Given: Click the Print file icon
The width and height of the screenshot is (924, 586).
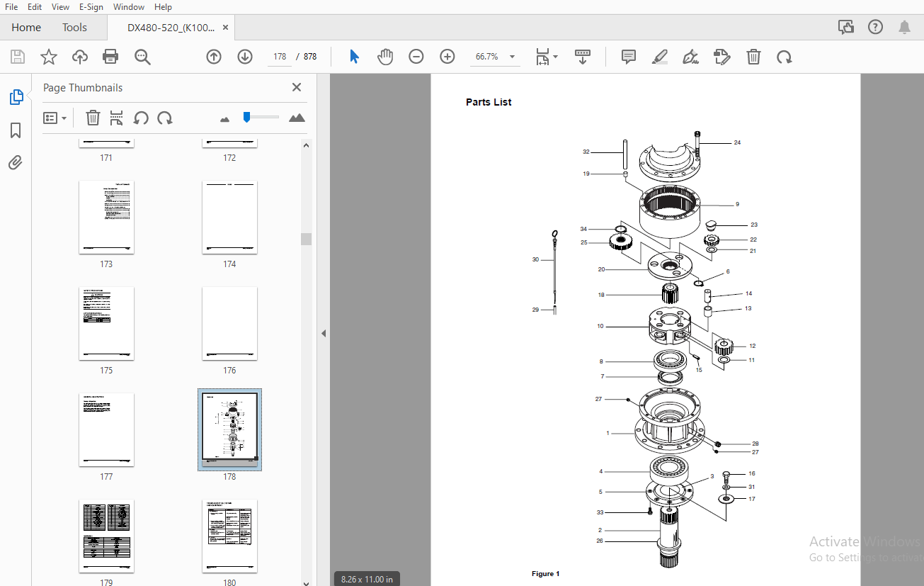Looking at the screenshot, I should coord(110,57).
